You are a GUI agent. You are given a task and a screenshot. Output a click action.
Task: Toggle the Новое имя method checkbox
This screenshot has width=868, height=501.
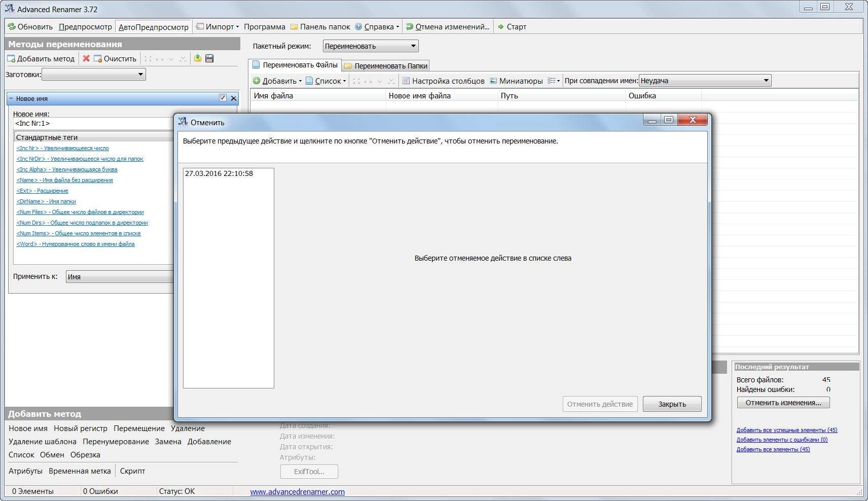(x=223, y=98)
